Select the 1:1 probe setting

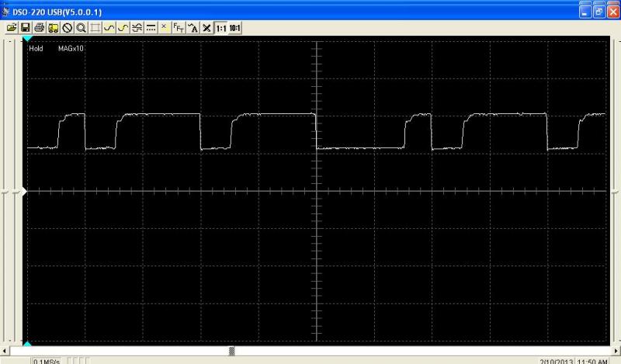[x=221, y=28]
